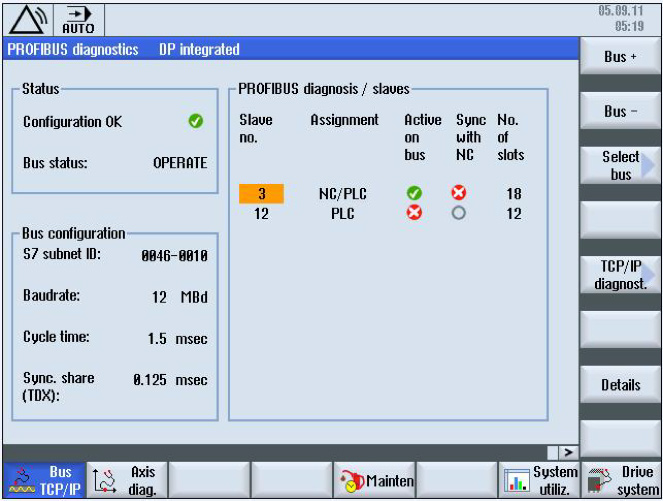Click slot count 12 for slave 12
The image size is (663, 501).
514,214
